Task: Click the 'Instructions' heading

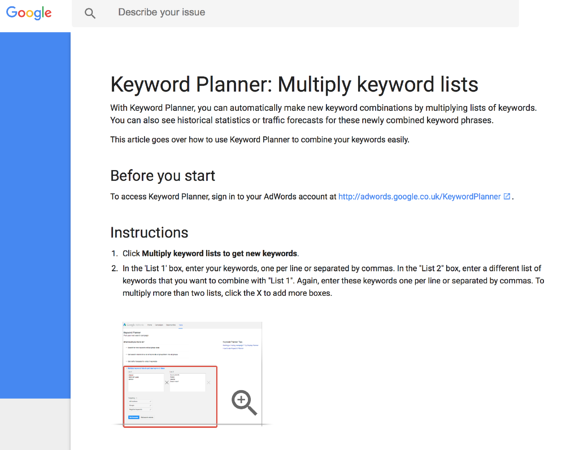Action: (149, 233)
